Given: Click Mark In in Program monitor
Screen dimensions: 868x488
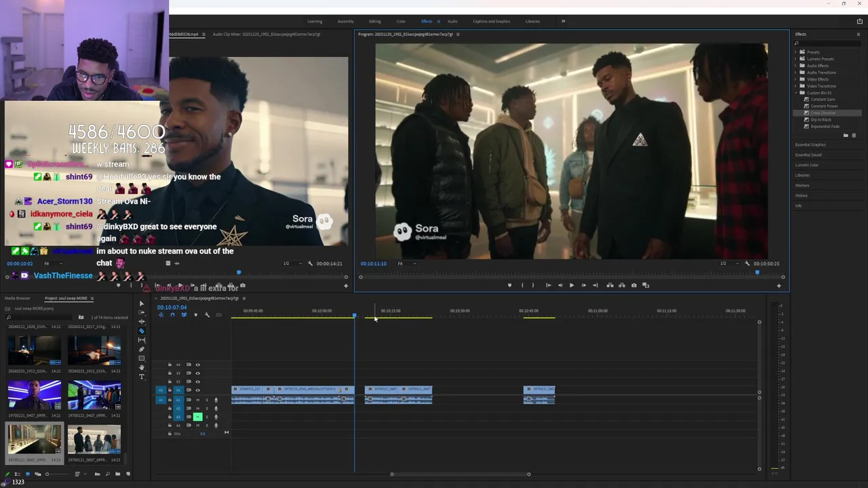Looking at the screenshot, I should [x=522, y=285].
